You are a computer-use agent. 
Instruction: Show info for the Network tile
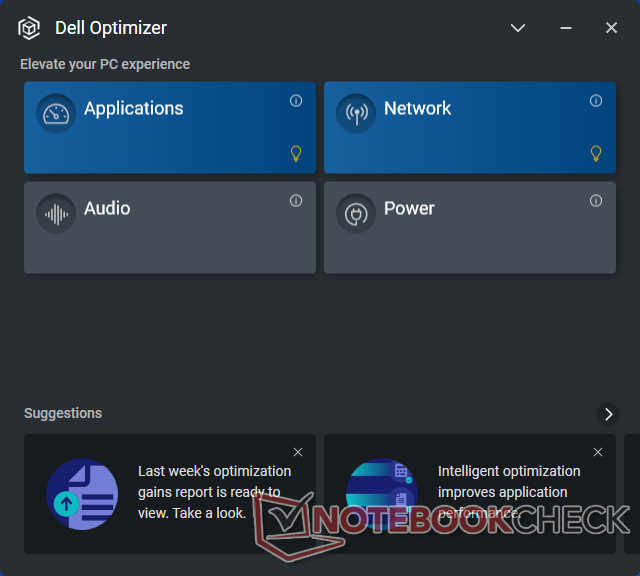[x=596, y=101]
